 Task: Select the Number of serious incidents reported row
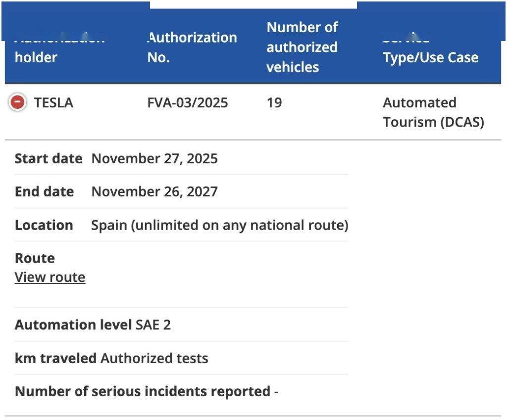(147, 391)
